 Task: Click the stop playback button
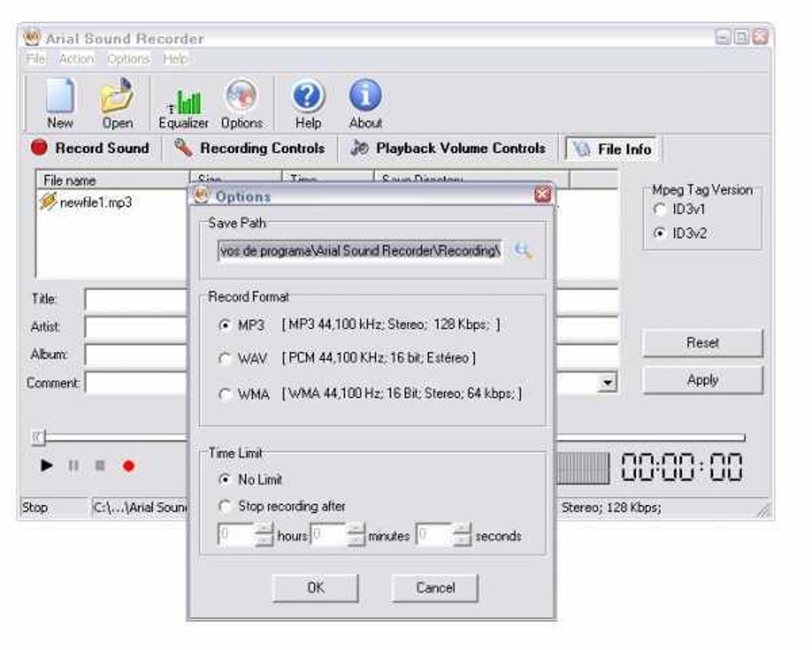click(x=100, y=465)
